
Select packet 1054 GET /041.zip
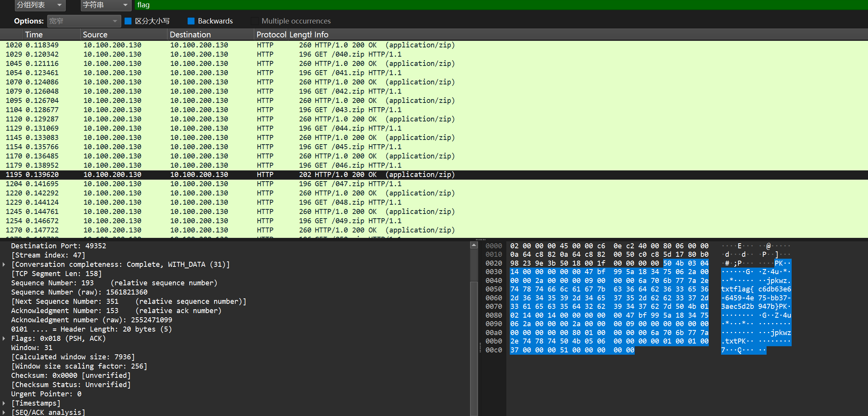(434, 73)
